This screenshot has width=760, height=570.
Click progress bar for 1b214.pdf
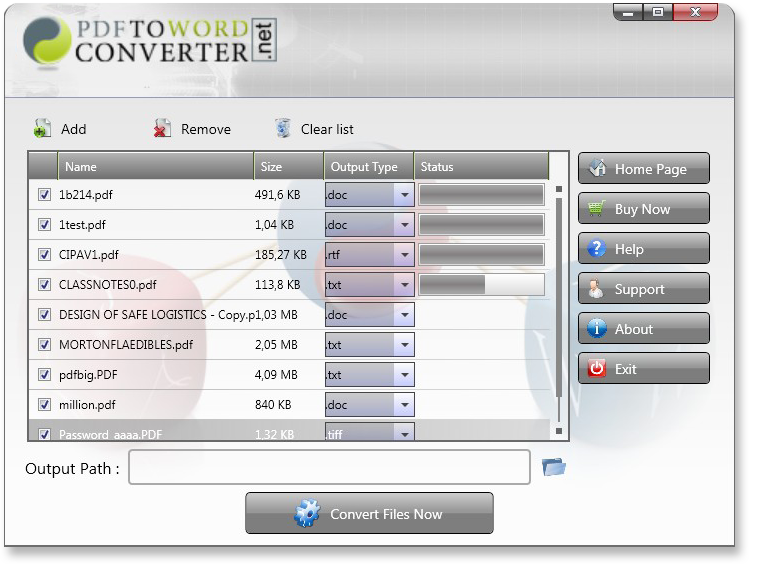[481, 195]
